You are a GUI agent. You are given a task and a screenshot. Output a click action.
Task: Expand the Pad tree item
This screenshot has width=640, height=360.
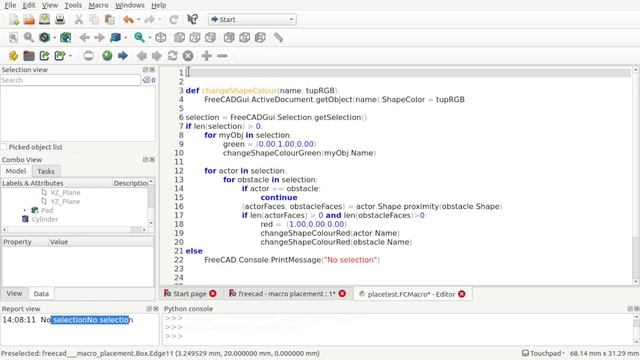coord(24,210)
